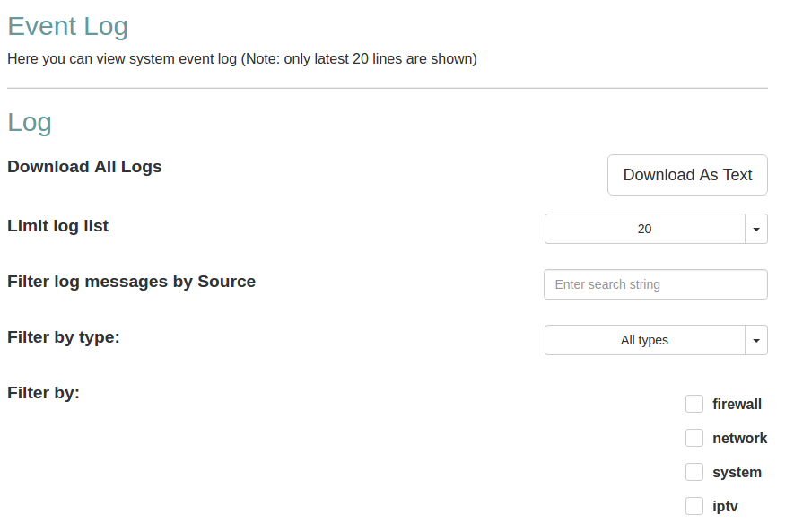Image resolution: width=794 pixels, height=532 pixels.
Task: Toggle the iptv filter checkbox
Action: pos(694,506)
